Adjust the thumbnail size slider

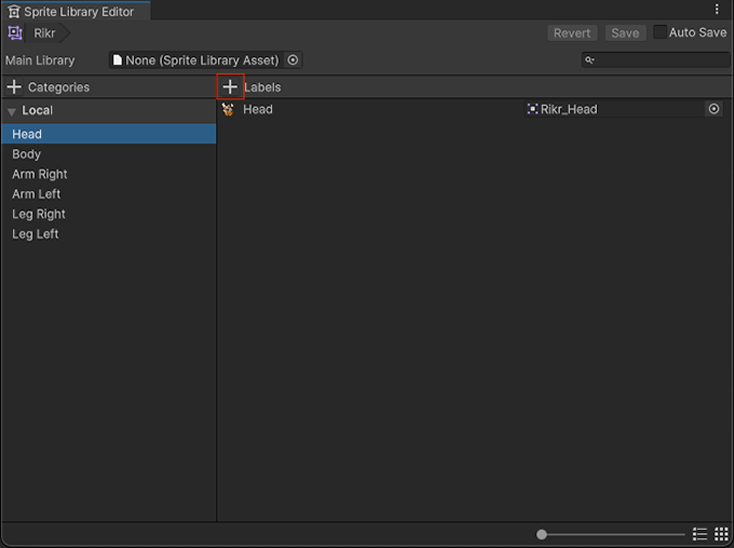[x=542, y=534]
